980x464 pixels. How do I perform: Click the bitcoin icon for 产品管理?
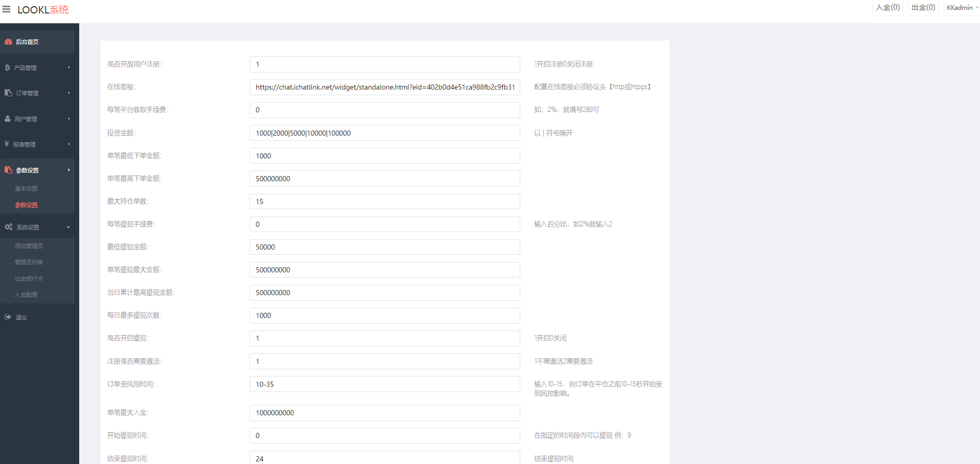[7, 68]
